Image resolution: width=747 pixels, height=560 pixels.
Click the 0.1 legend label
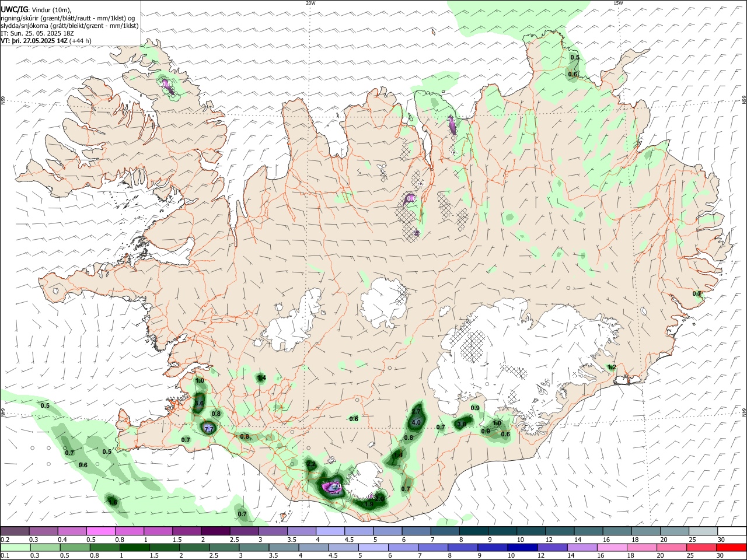point(5,556)
